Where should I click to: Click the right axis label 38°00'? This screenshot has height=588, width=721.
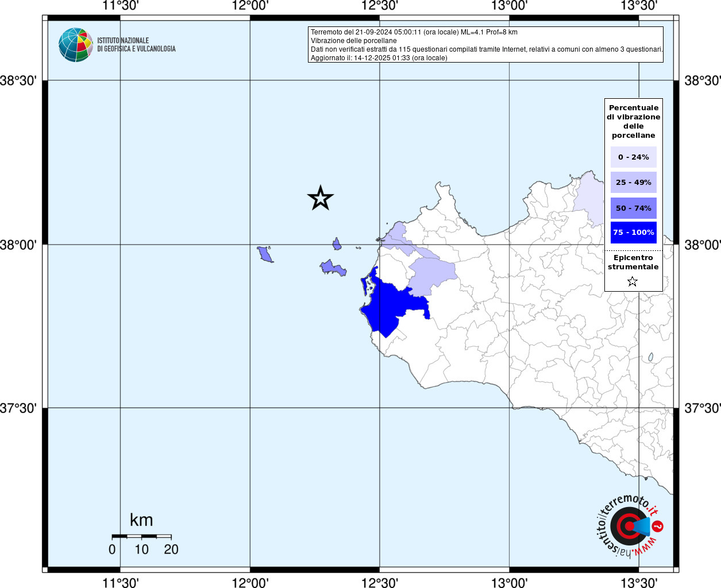point(703,245)
